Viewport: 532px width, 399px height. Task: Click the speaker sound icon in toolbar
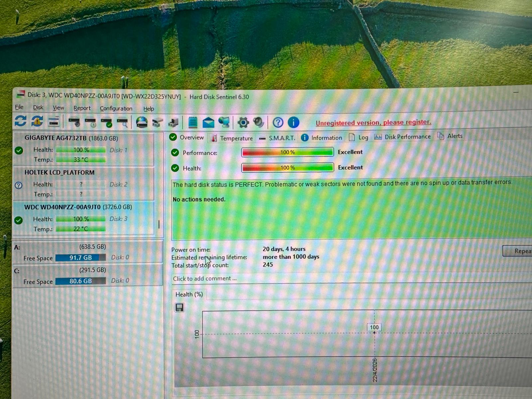tap(259, 122)
